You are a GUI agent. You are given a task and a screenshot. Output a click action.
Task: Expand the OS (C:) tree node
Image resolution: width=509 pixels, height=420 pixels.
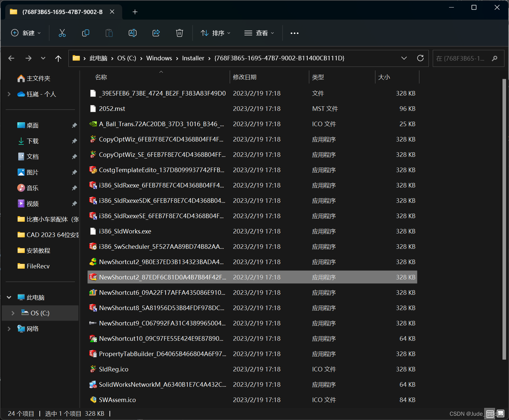(13, 313)
